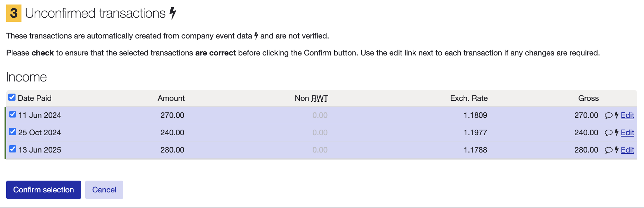Image resolution: width=644 pixels, height=208 pixels.
Task: Uncheck the 11 Jun 2024 transaction
Action: coord(12,114)
